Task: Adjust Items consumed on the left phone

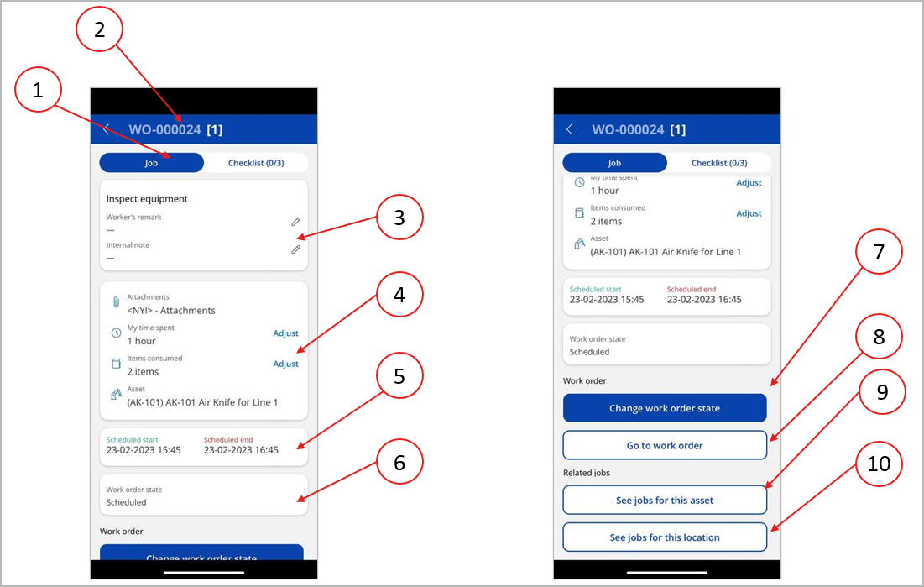Action: coord(285,364)
